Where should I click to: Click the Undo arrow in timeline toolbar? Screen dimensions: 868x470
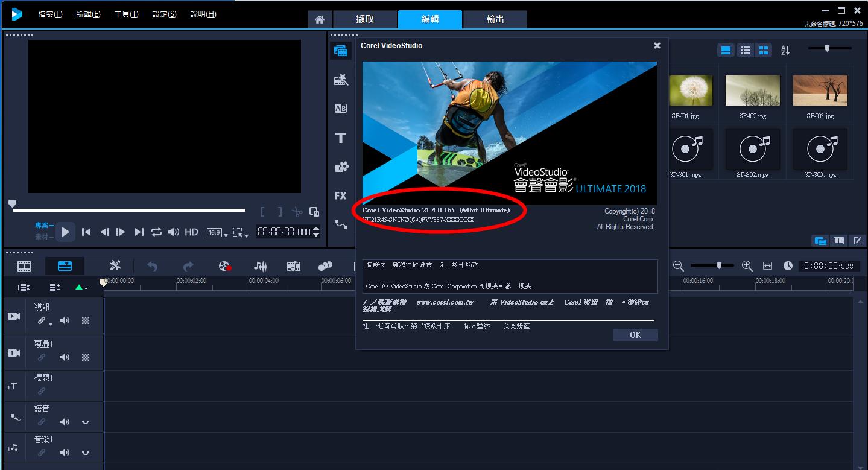click(x=152, y=266)
